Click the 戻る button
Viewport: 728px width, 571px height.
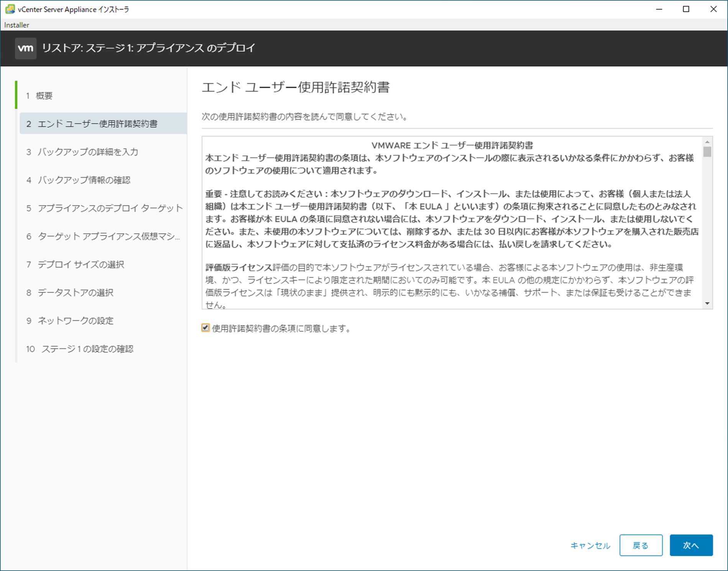[x=641, y=545]
